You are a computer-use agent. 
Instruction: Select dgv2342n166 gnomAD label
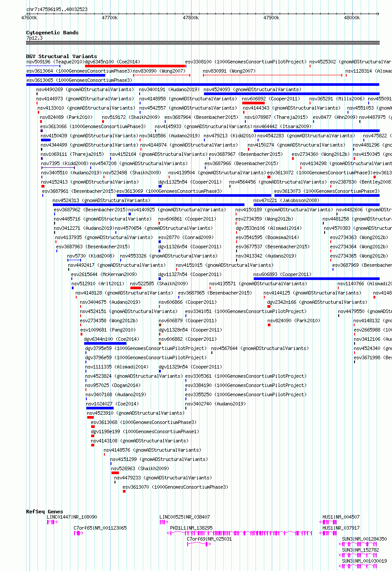tap(317, 302)
